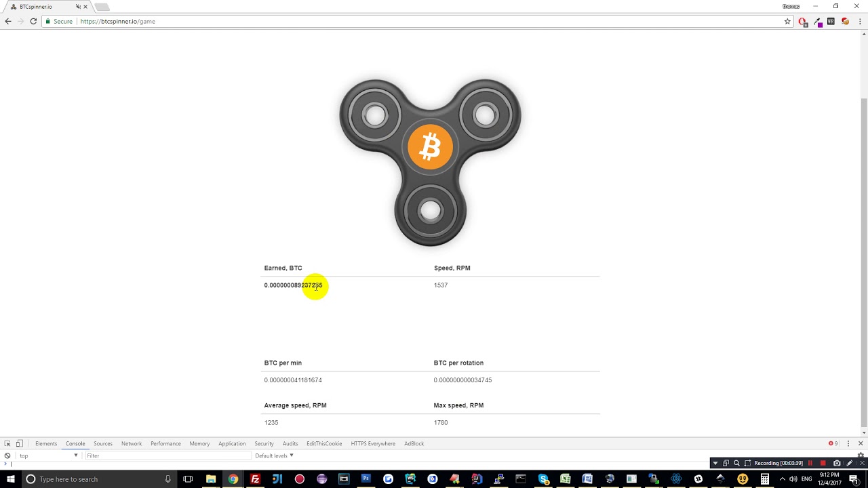Reload the page
Viewport: 868px width, 488px height.
tap(33, 22)
